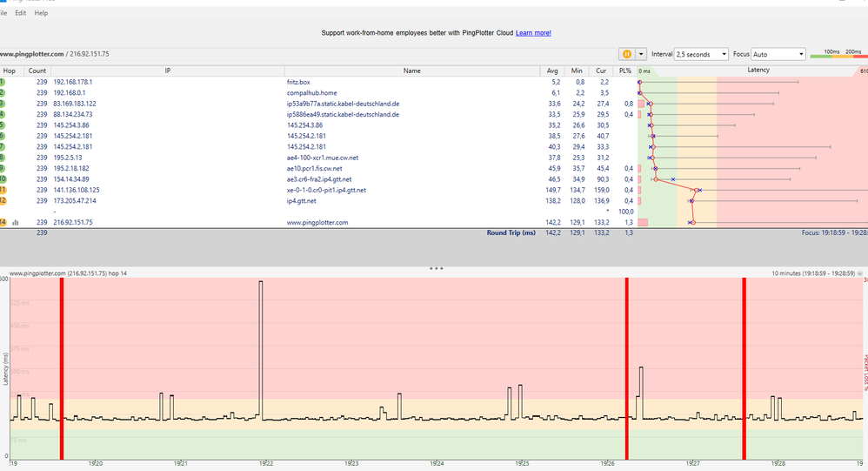Click IP address 83.169.183.122
This screenshot has width=868, height=471.
(x=75, y=104)
